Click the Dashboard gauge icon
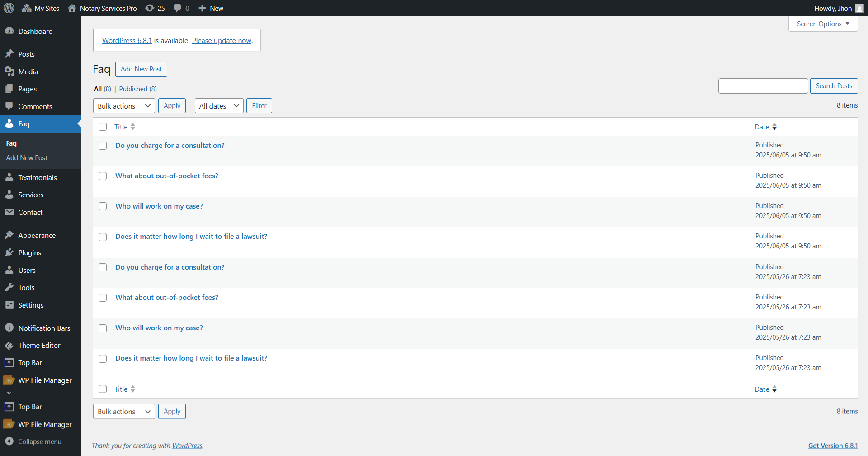This screenshot has height=456, width=868. (x=9, y=31)
